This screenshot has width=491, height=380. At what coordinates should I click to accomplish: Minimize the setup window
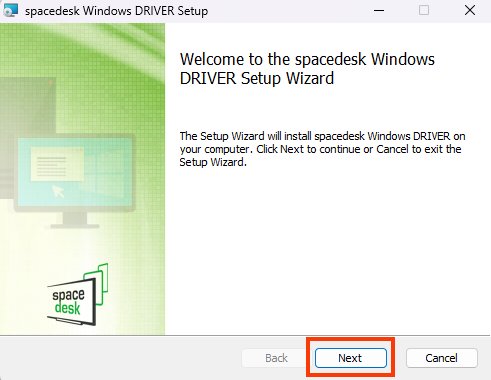(x=379, y=10)
